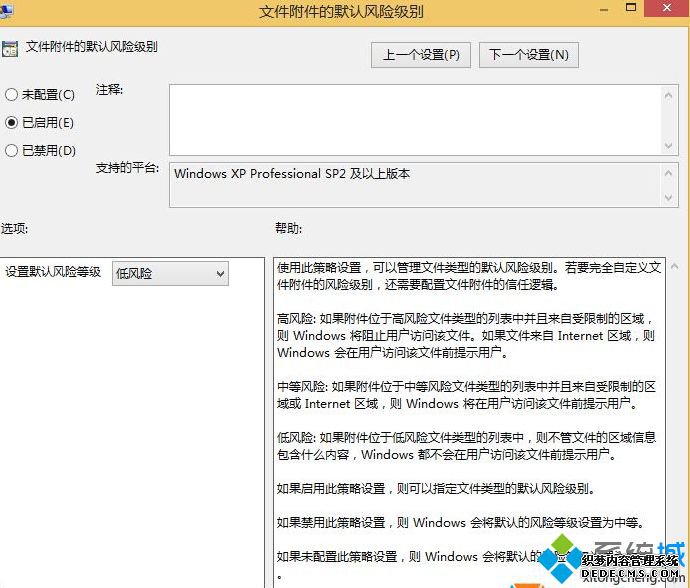Click the 设置默认风险等级 label
The image size is (690, 588).
pyautogui.click(x=53, y=272)
